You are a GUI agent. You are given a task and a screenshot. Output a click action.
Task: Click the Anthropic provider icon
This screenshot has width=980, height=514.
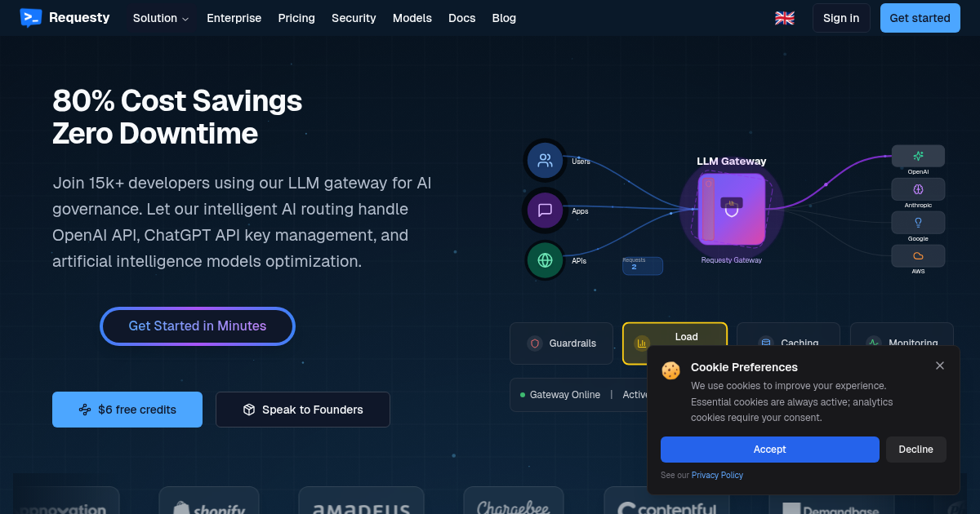(918, 189)
